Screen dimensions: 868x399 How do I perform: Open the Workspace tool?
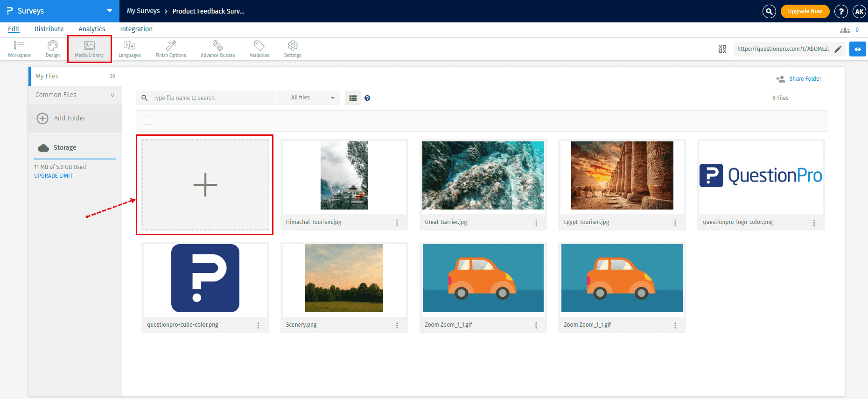(19, 49)
